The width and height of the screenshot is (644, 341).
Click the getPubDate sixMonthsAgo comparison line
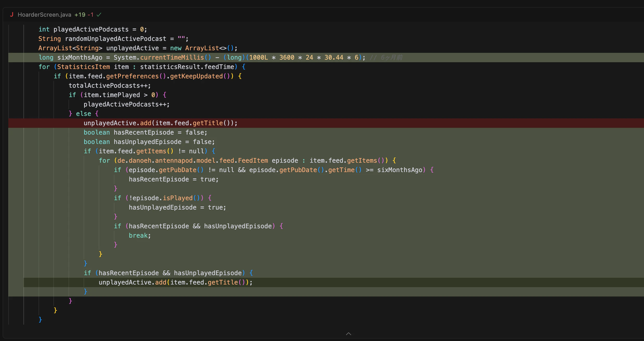click(x=274, y=170)
